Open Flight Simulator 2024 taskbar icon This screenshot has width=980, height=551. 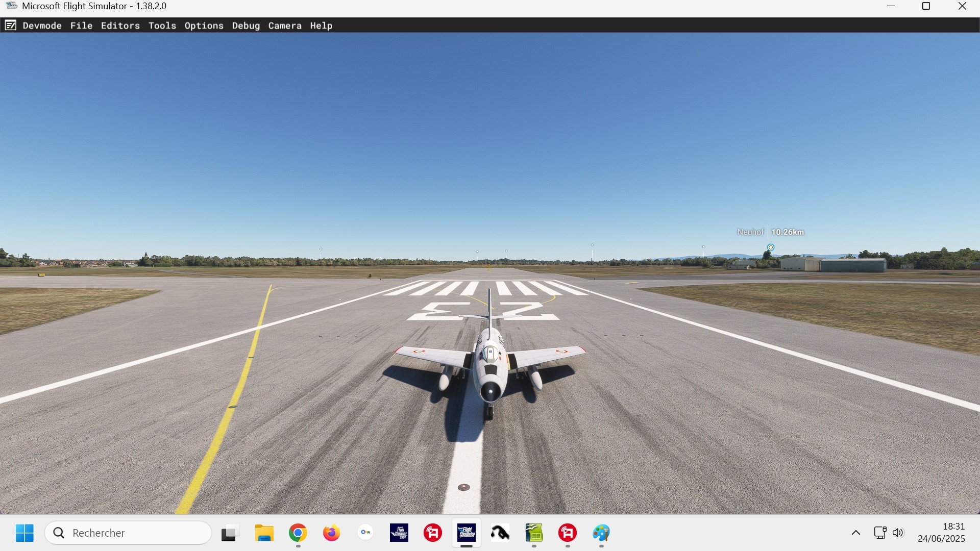click(x=399, y=533)
